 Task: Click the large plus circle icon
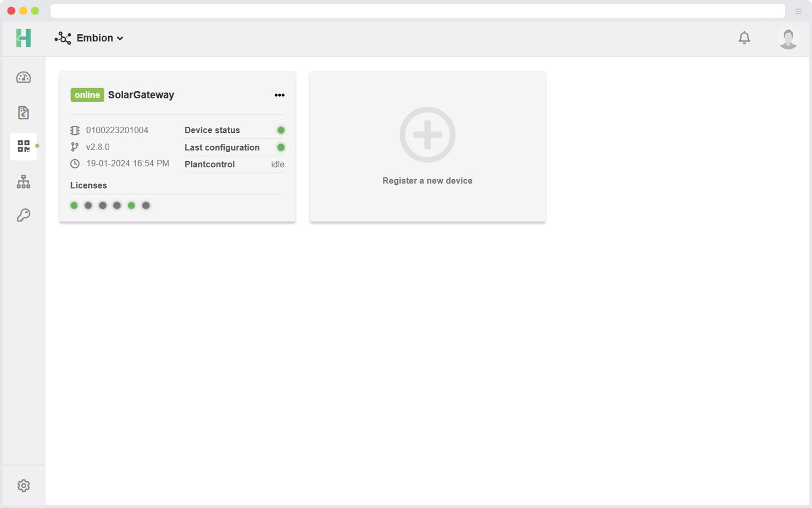coord(428,135)
